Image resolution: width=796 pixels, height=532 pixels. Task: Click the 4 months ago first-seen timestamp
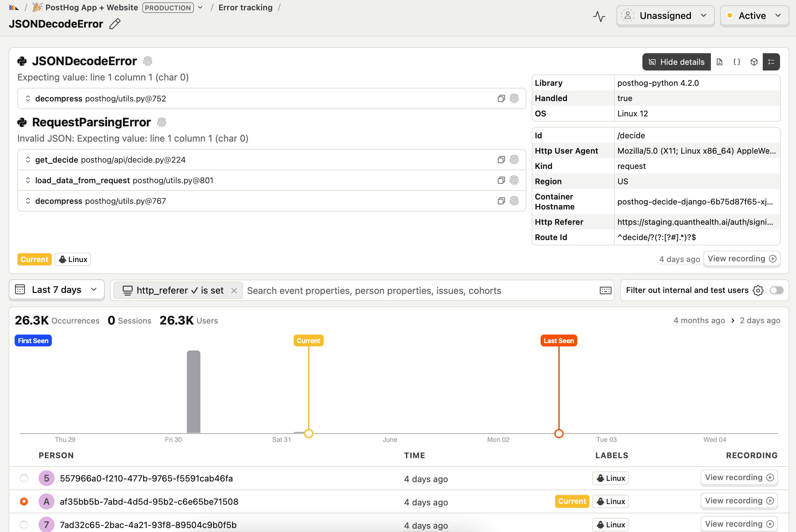coord(699,321)
